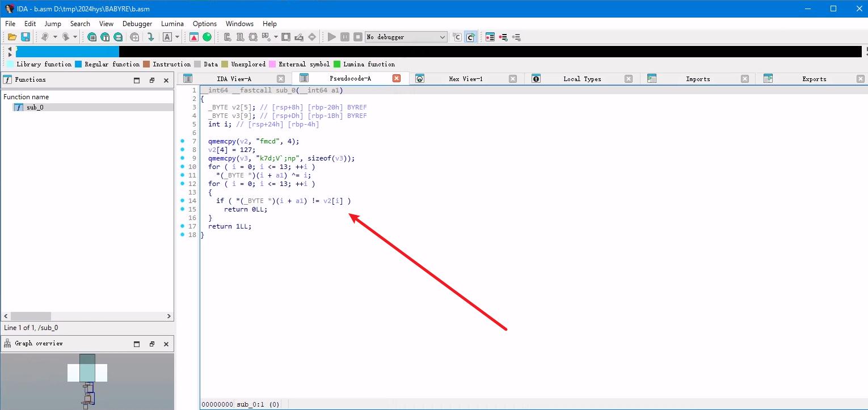Switch to the IDA View-A tab
This screenshot has width=868, height=410.
(x=234, y=79)
